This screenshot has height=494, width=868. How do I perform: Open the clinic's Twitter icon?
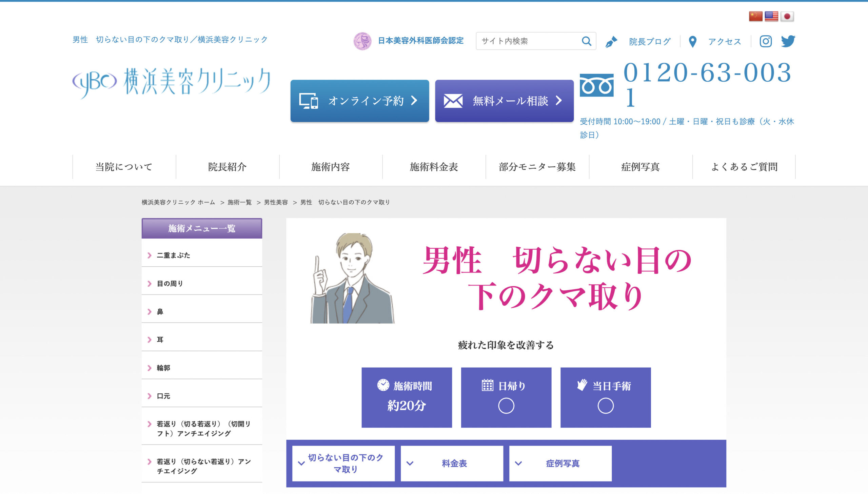[789, 41]
